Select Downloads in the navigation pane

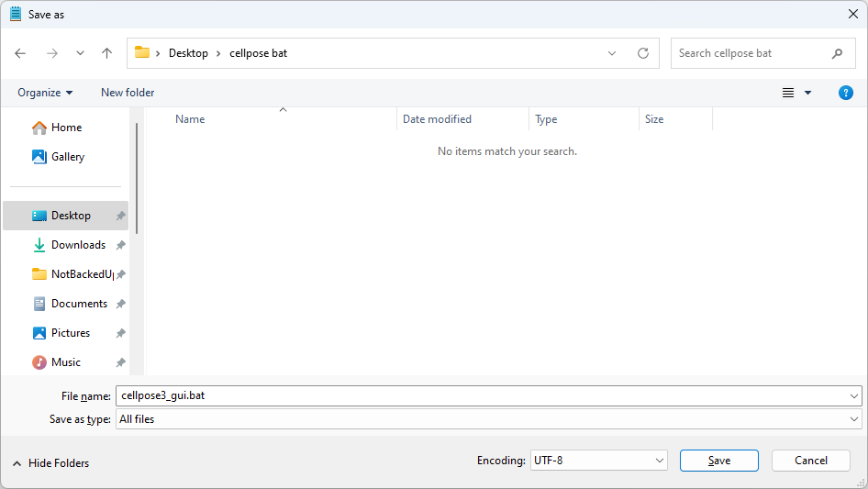click(x=78, y=245)
